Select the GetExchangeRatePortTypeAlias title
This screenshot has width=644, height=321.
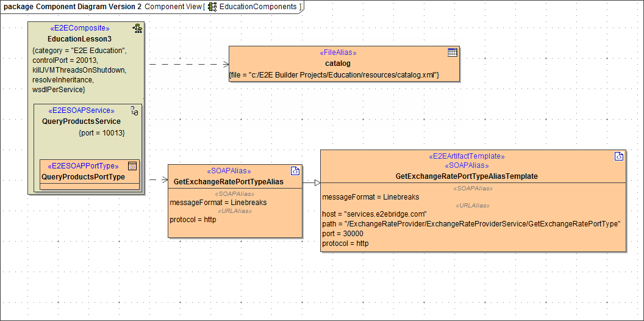229,181
